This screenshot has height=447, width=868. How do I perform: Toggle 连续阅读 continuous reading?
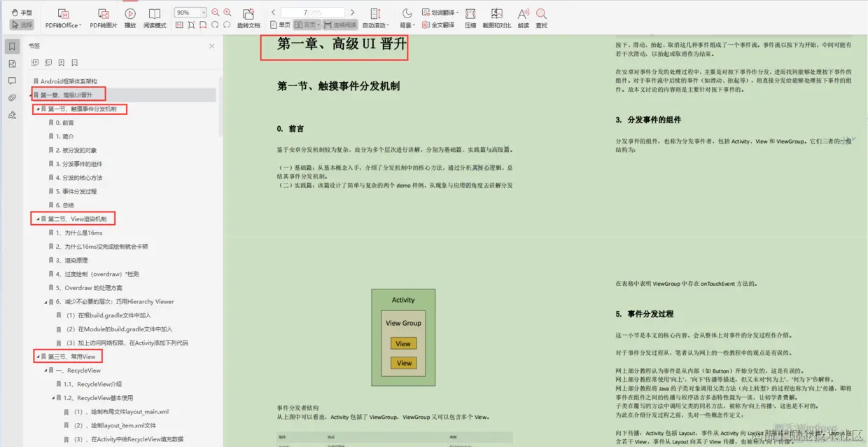tap(339, 25)
